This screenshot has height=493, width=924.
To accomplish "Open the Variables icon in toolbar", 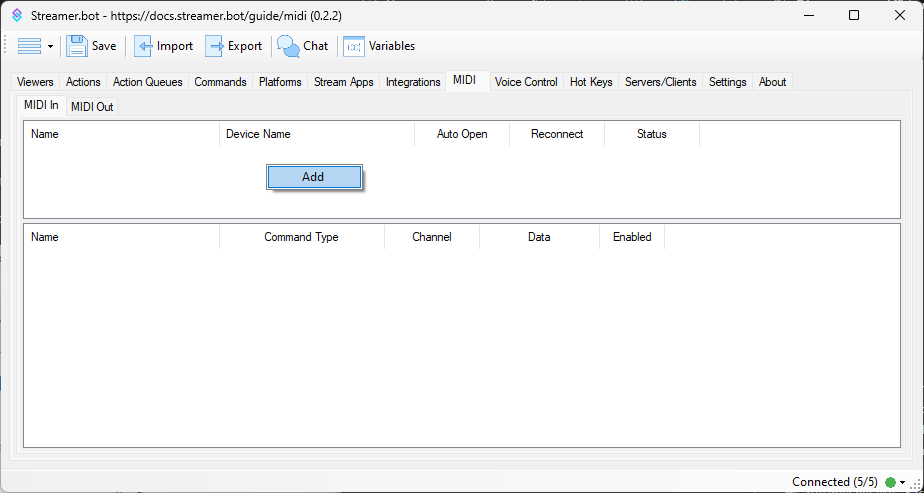I will [x=354, y=46].
